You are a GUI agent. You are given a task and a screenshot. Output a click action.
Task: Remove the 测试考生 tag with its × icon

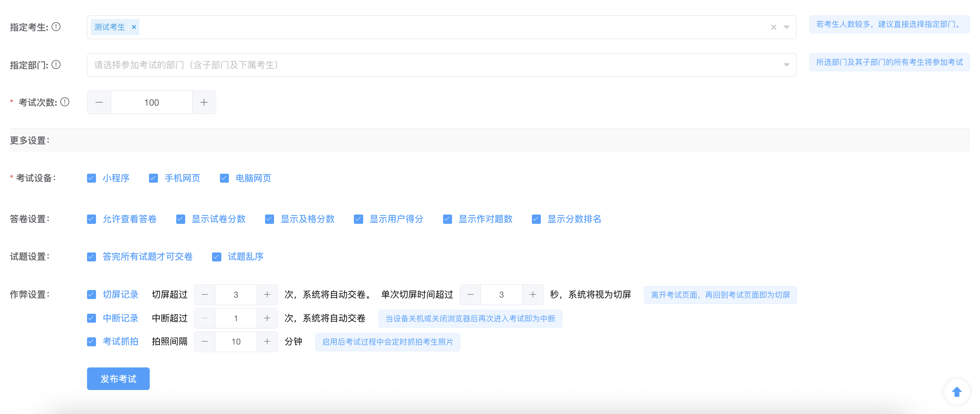(x=134, y=27)
